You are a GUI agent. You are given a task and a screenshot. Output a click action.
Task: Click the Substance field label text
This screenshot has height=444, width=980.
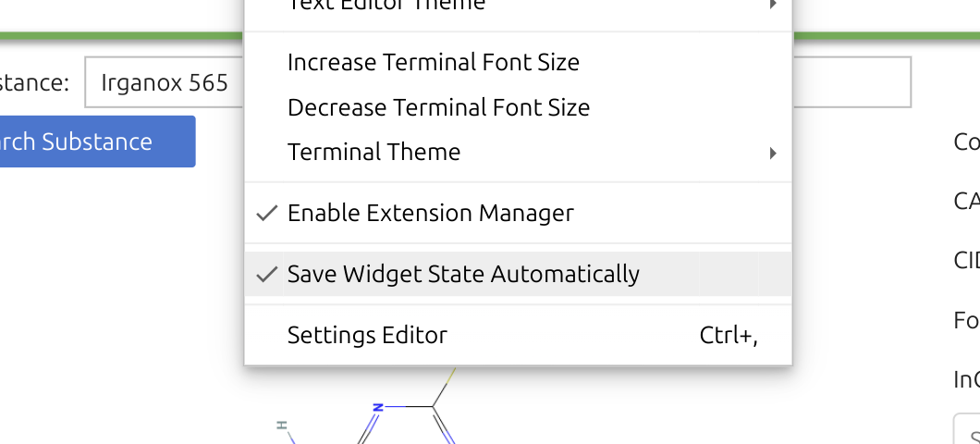click(34, 82)
